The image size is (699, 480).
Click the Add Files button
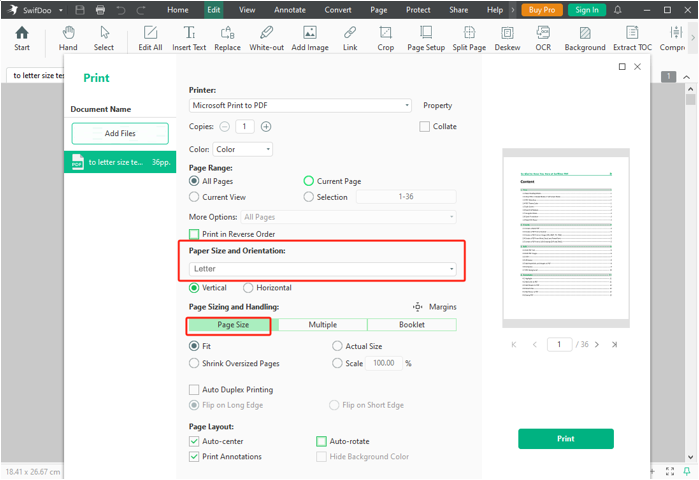[x=120, y=133]
